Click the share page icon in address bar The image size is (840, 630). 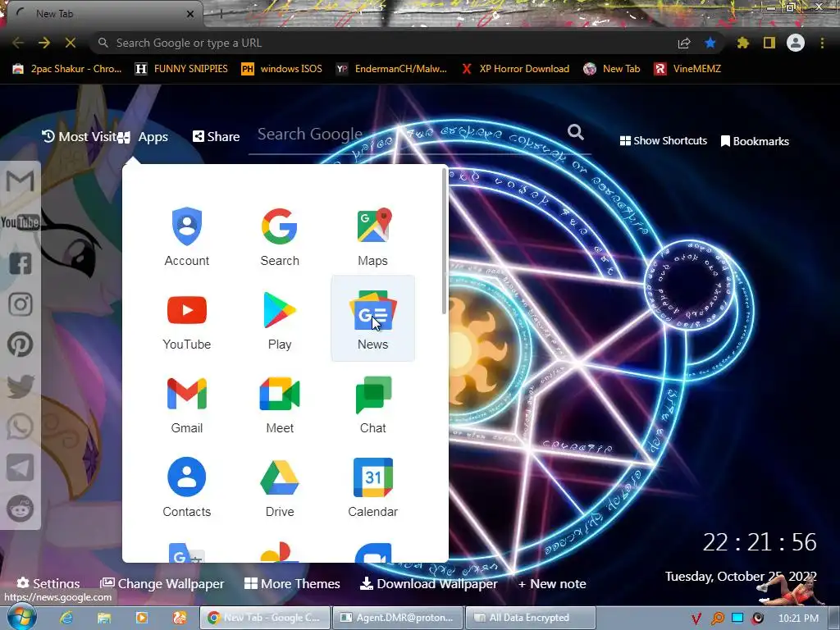[x=684, y=43]
